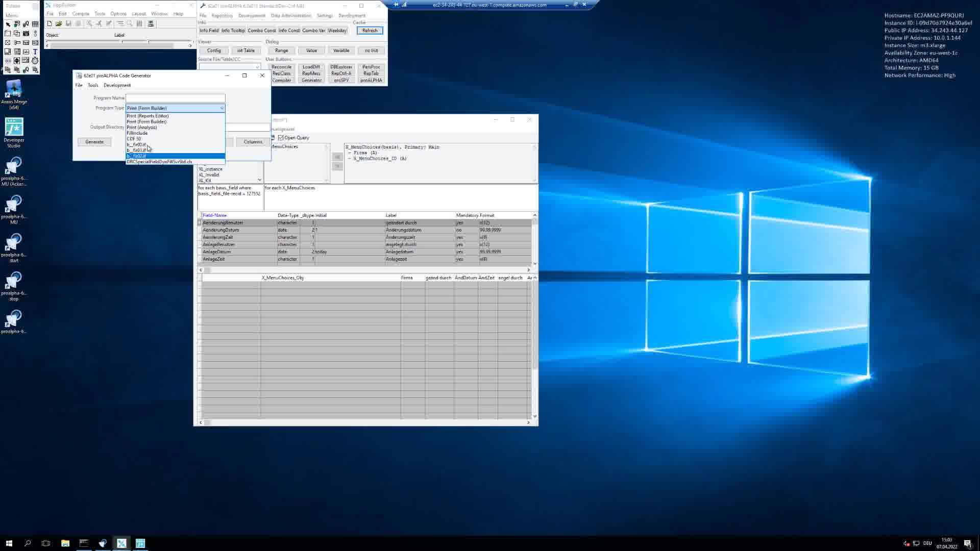This screenshot has height=551, width=980.
Task: Choose b__fir00.if option in list
Action: pos(175,144)
